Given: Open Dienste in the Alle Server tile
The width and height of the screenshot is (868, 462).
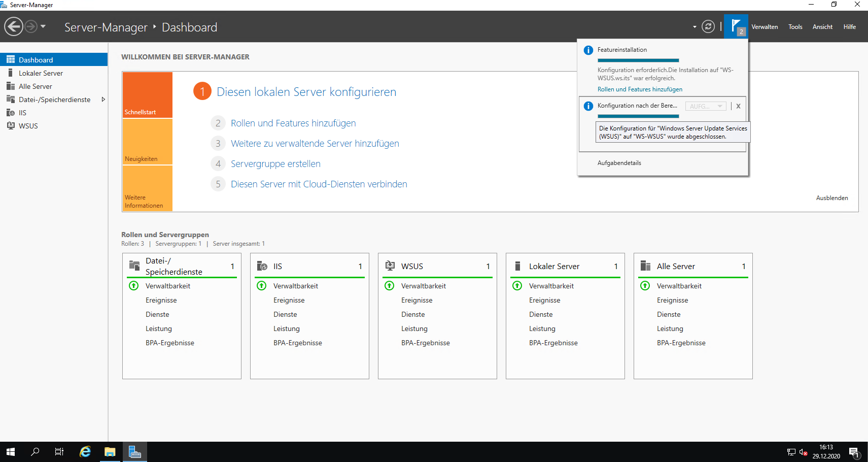Looking at the screenshot, I should click(669, 314).
